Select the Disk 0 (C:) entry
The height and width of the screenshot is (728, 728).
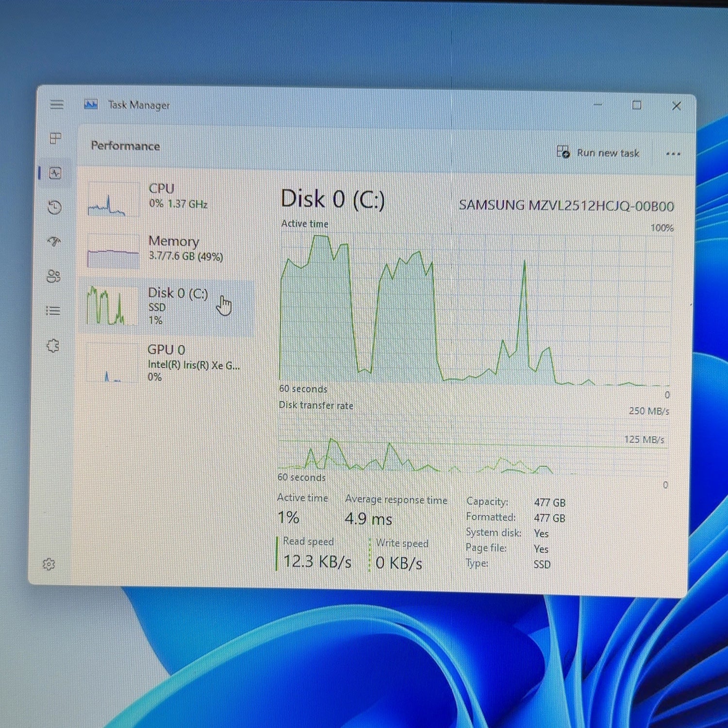click(166, 307)
